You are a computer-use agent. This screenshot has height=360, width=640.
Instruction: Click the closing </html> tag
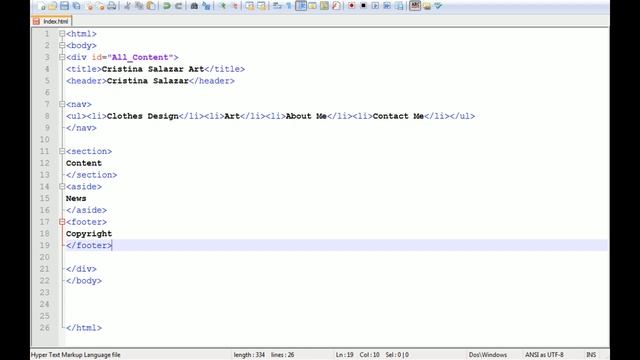tap(84, 328)
